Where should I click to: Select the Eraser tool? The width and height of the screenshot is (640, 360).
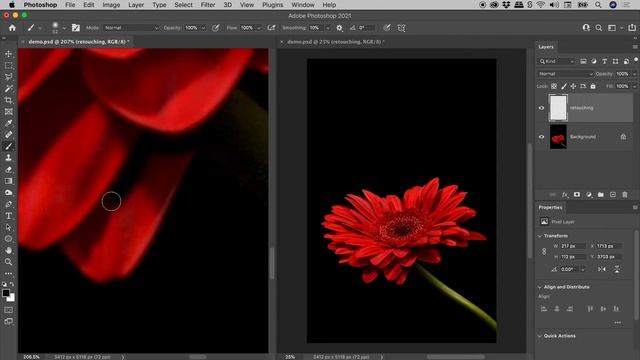pyautogui.click(x=8, y=169)
